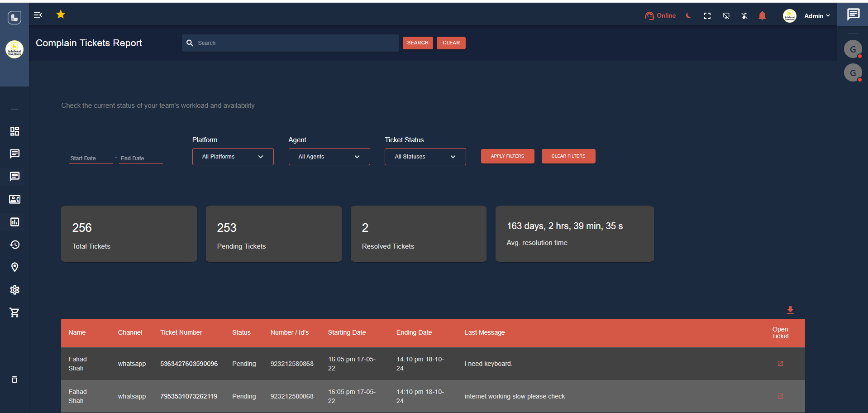The height and width of the screenshot is (413, 868).
Task: Click the Apply Filters button
Action: (x=507, y=156)
